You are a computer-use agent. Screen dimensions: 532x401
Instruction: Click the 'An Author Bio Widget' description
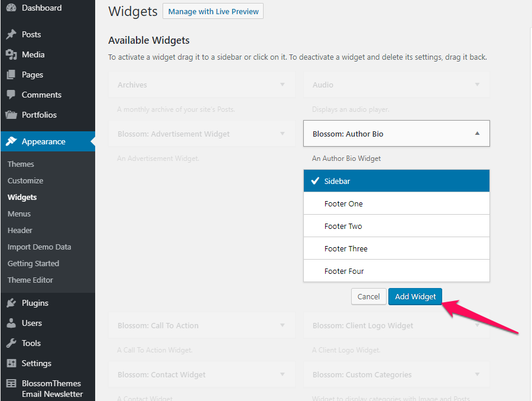pyautogui.click(x=346, y=159)
